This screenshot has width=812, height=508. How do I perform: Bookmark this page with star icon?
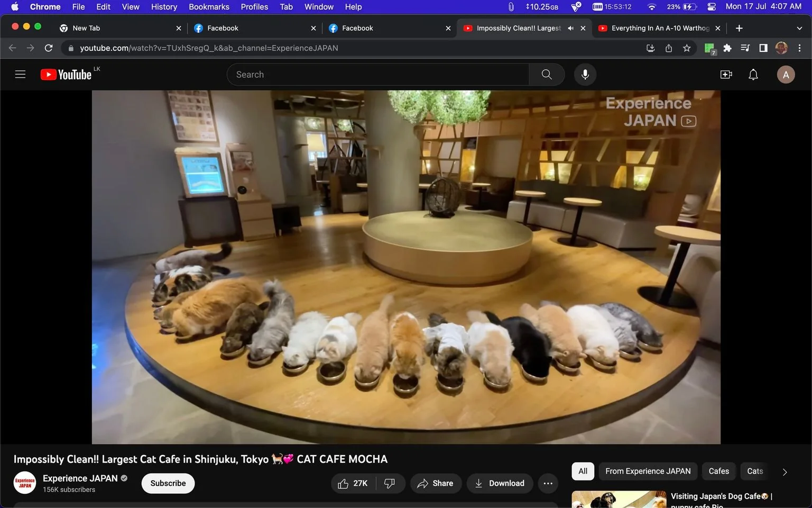[x=687, y=48]
